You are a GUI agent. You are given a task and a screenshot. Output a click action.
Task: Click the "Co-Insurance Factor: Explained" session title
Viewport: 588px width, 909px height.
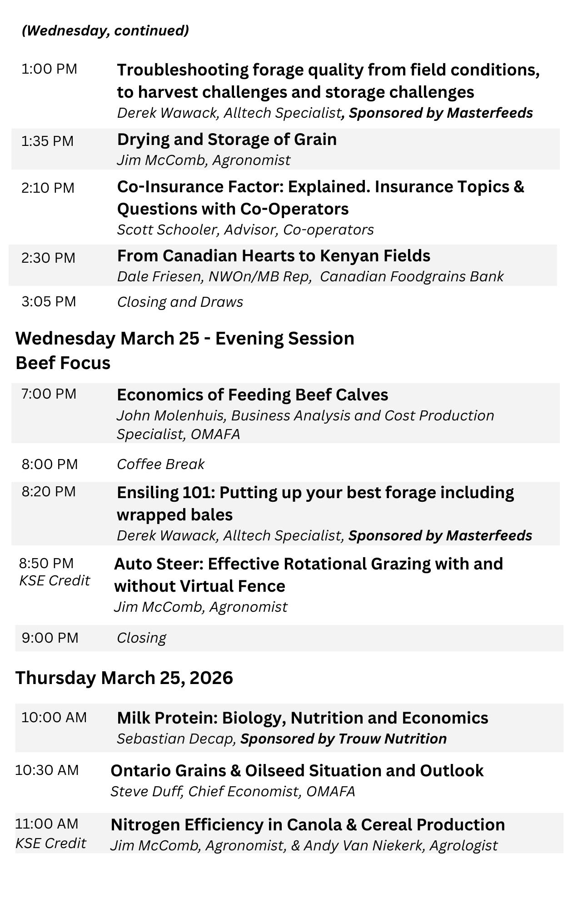[x=320, y=198]
